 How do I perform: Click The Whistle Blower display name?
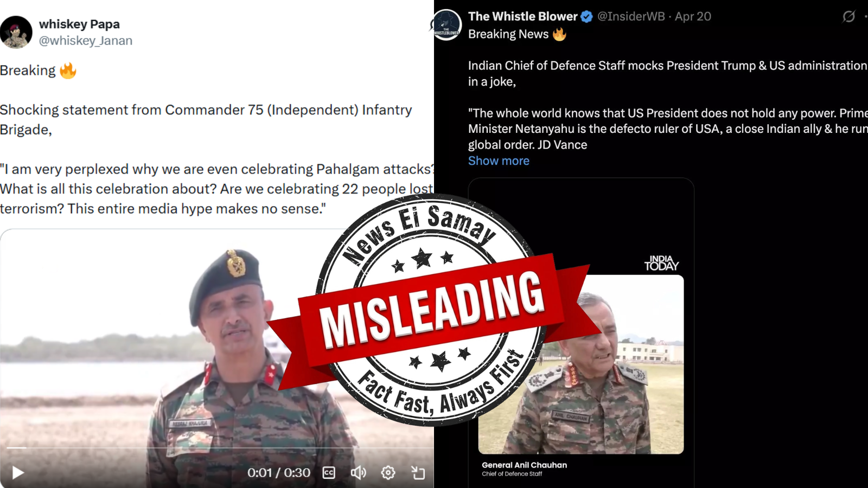click(x=523, y=17)
